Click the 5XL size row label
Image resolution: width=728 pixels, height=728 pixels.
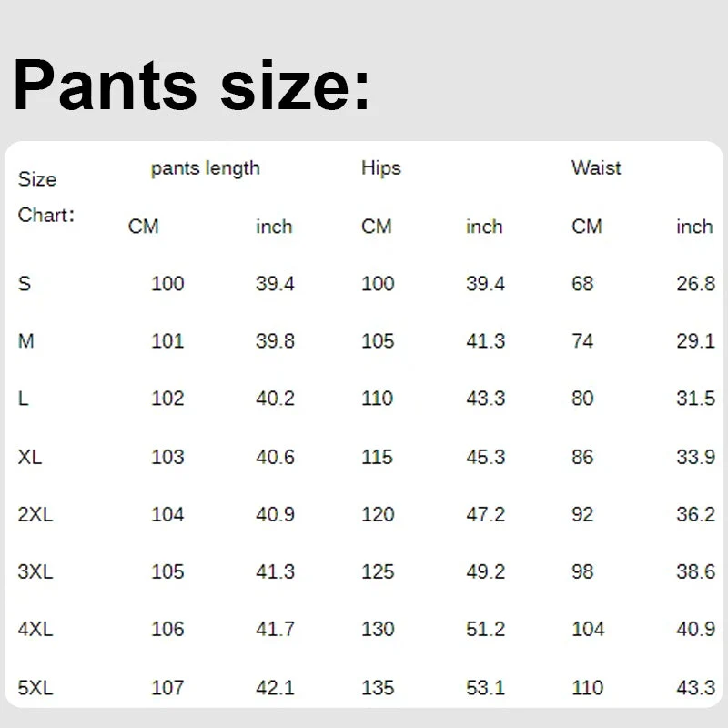click(x=35, y=688)
